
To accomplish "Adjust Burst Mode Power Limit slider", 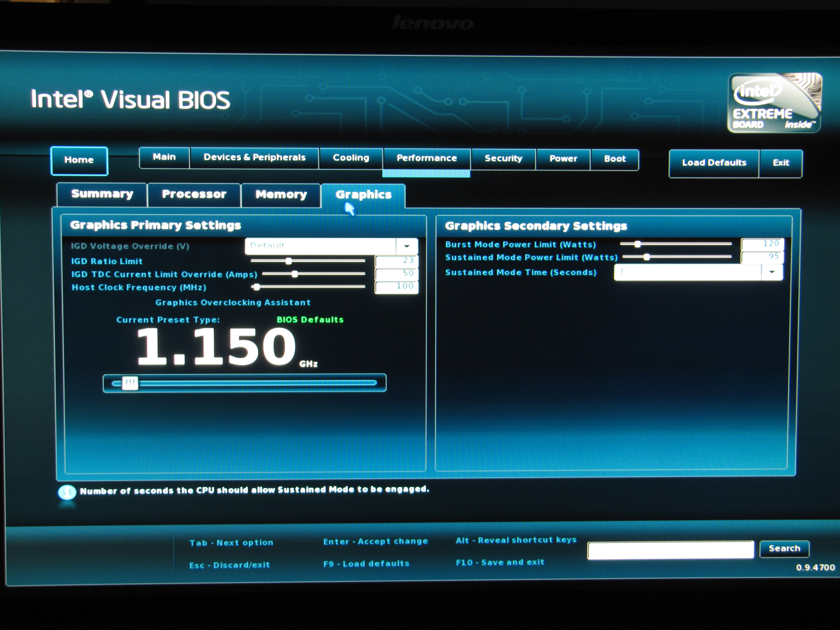I will tap(676, 244).
